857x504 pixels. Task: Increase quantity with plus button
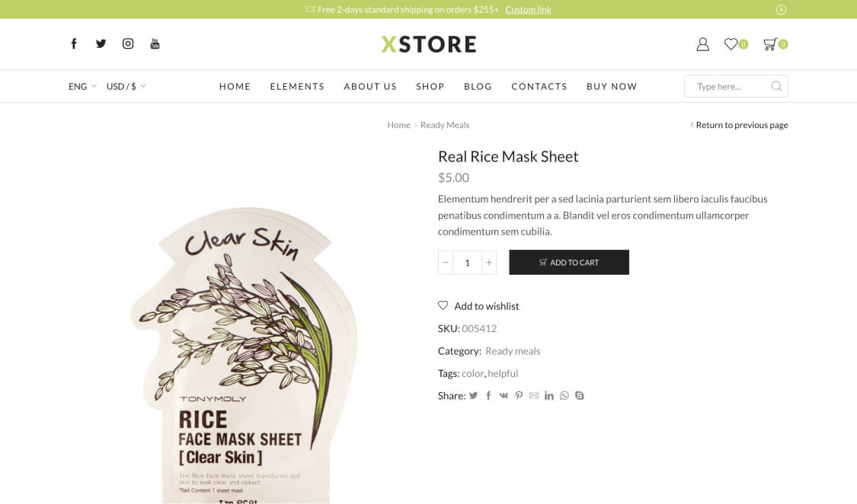coord(489,263)
